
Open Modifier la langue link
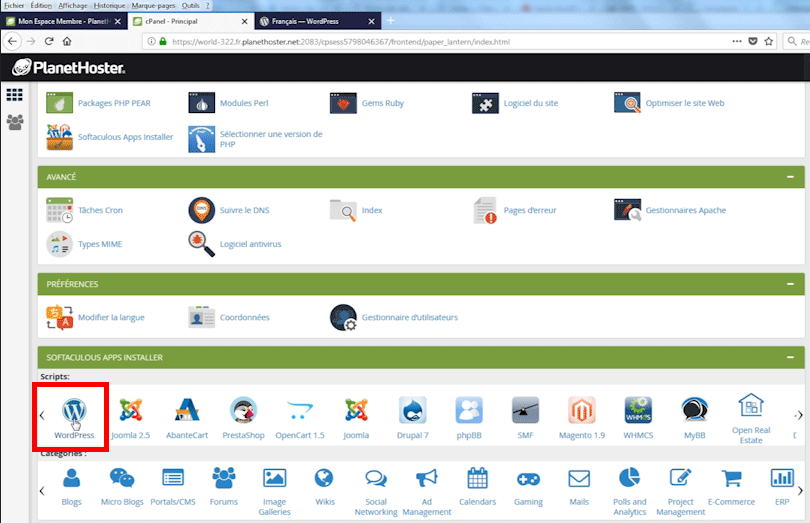[111, 317]
